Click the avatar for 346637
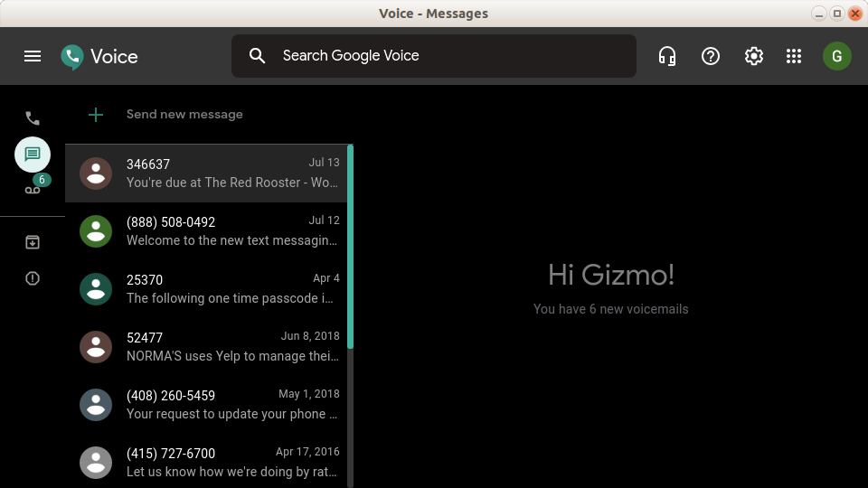 click(x=96, y=174)
